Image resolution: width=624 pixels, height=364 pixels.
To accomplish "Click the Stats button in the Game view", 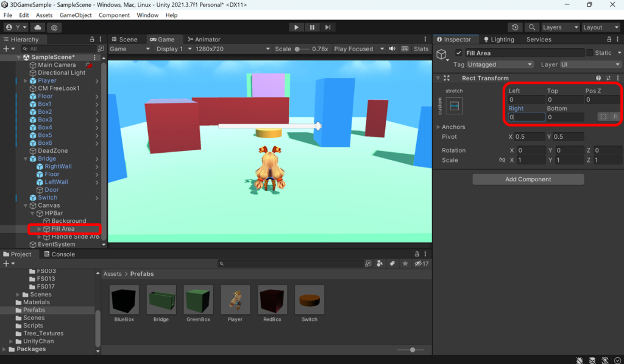I will (420, 49).
